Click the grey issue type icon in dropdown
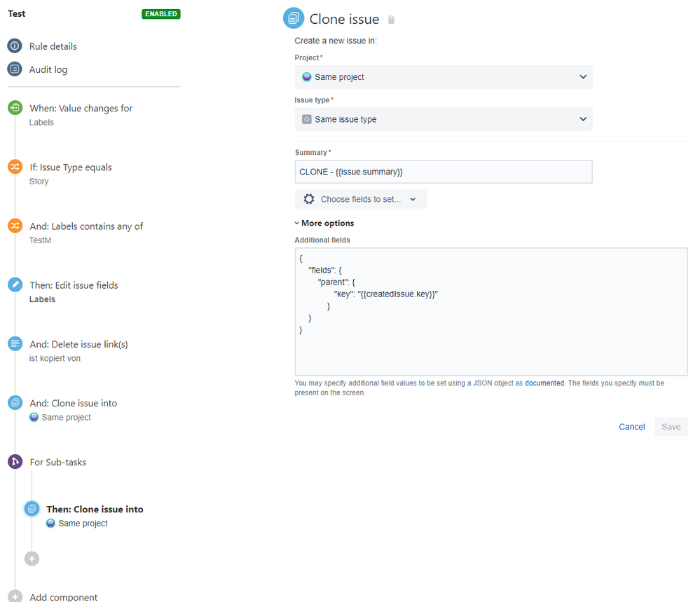 click(307, 119)
